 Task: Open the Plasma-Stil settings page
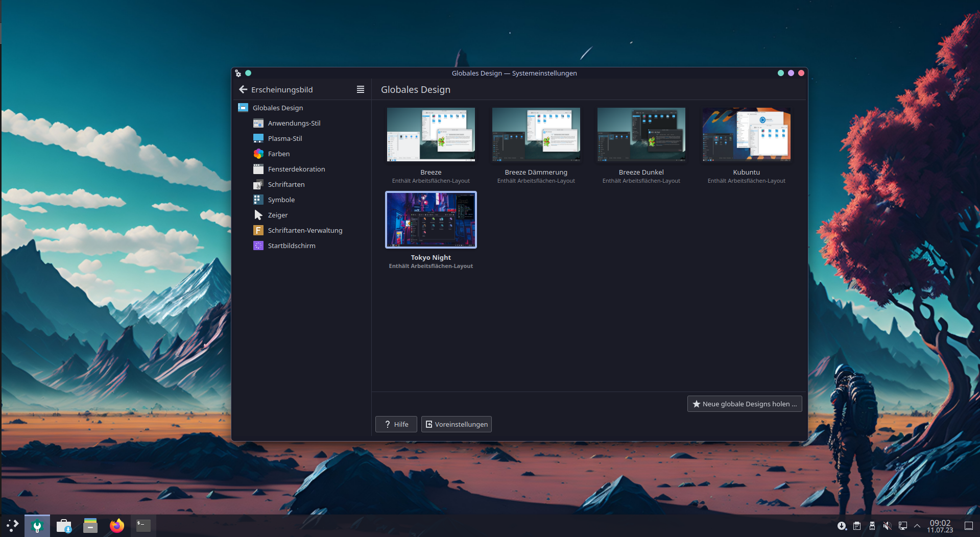pyautogui.click(x=301, y=138)
